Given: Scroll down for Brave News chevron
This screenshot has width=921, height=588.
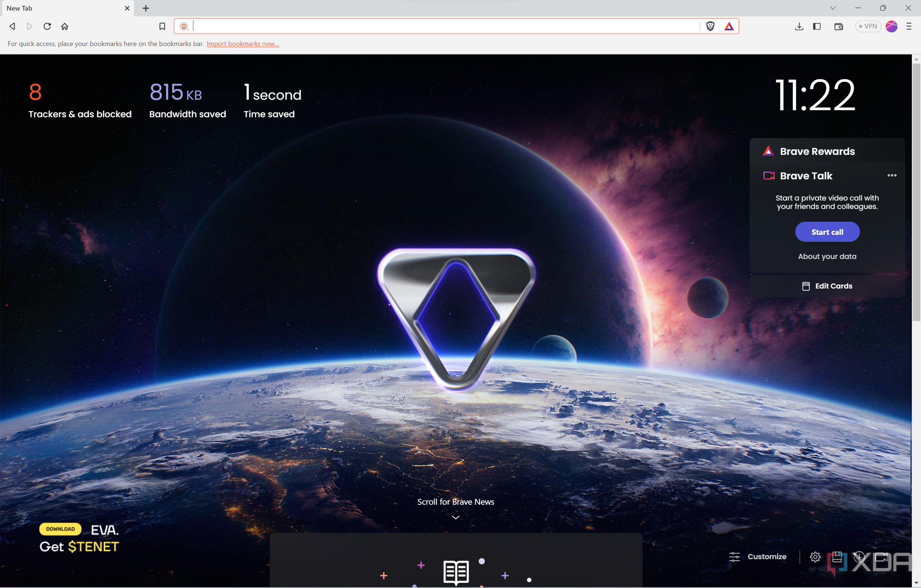Looking at the screenshot, I should tap(455, 517).
